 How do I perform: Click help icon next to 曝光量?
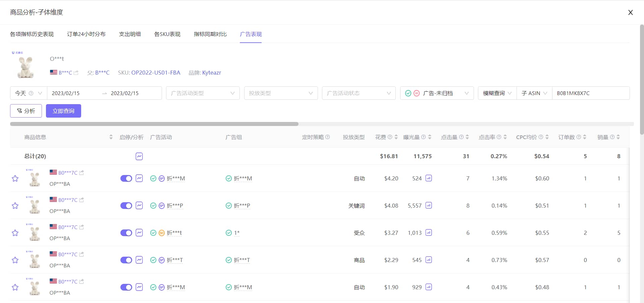[423, 137]
